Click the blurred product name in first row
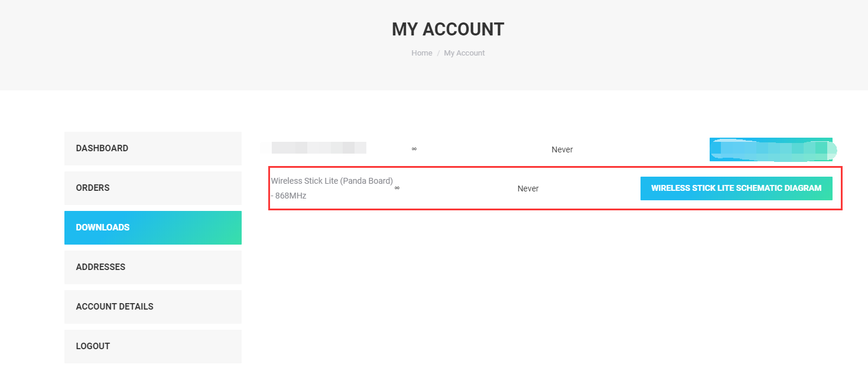 pos(318,148)
